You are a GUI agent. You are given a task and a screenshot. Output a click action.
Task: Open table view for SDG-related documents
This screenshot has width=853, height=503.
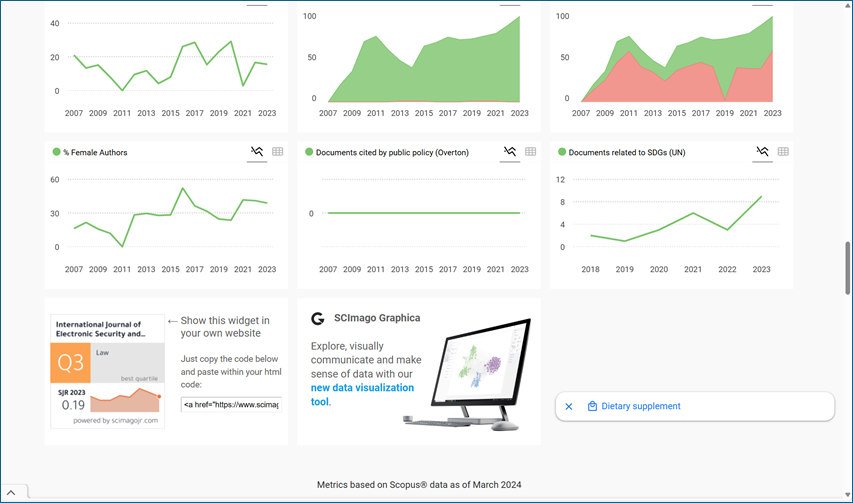[x=783, y=152]
